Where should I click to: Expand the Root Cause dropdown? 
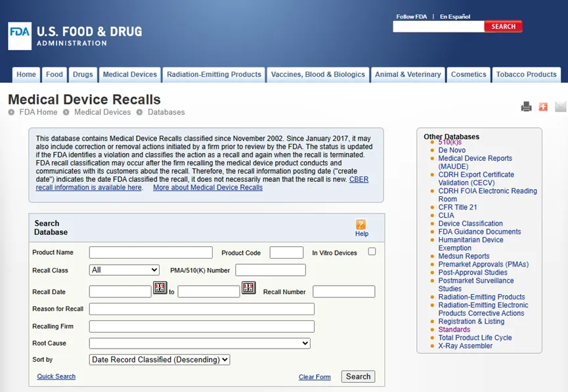click(200, 343)
